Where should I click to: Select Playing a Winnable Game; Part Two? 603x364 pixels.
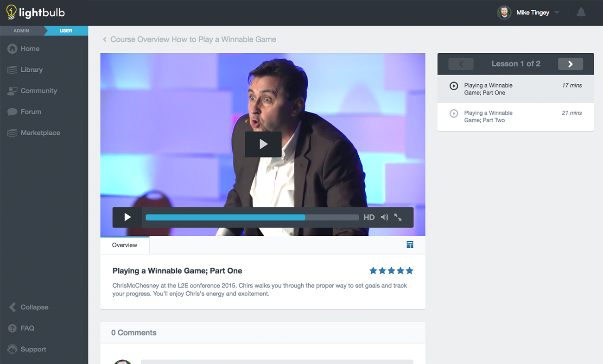click(x=516, y=117)
